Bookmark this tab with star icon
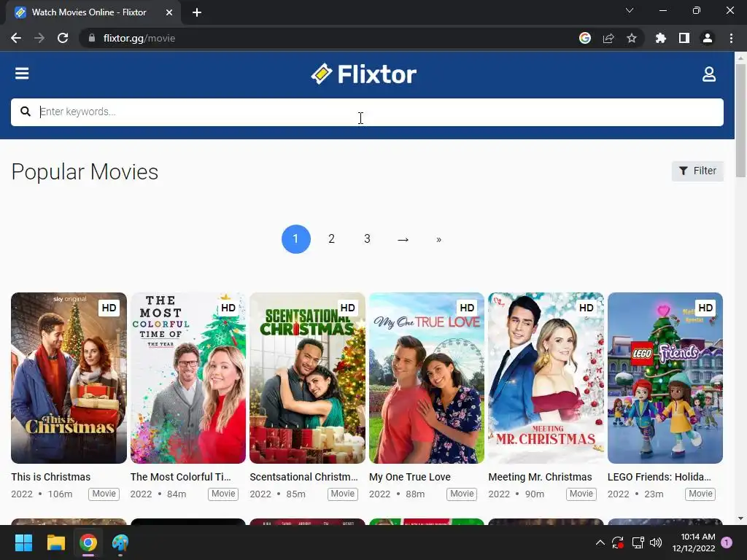Viewport: 747px width, 560px height. pos(632,38)
